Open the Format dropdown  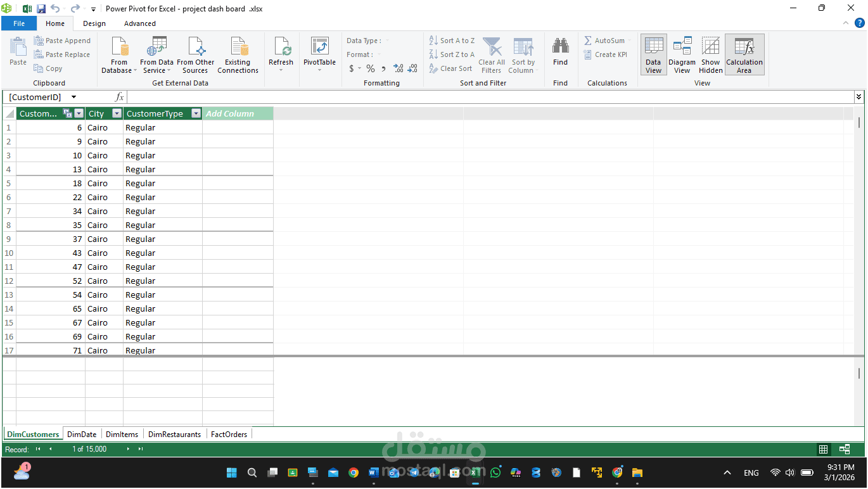tap(379, 54)
